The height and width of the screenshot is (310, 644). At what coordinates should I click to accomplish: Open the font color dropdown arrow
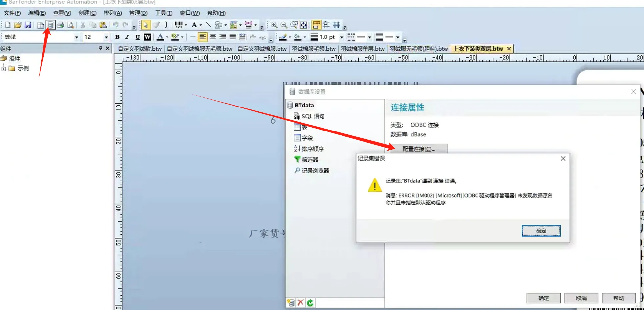[167, 37]
